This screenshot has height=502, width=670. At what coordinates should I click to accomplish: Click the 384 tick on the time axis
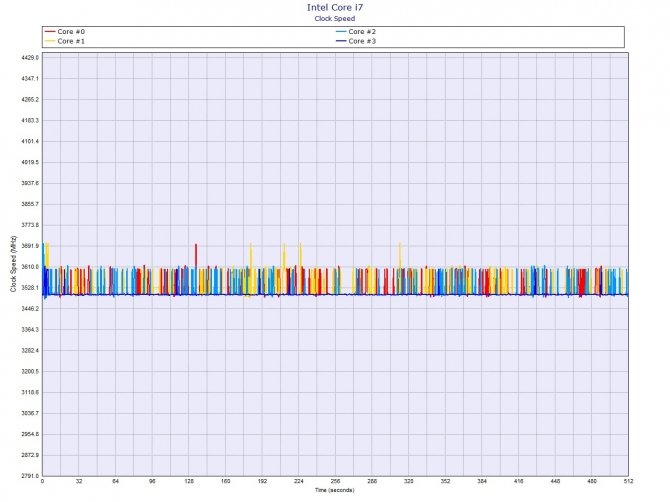tap(482, 481)
